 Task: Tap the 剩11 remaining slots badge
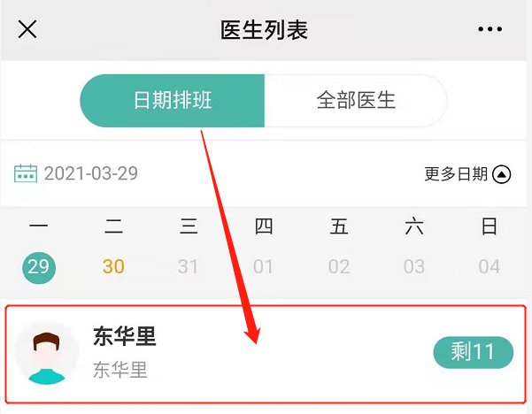pyautogui.click(x=474, y=352)
